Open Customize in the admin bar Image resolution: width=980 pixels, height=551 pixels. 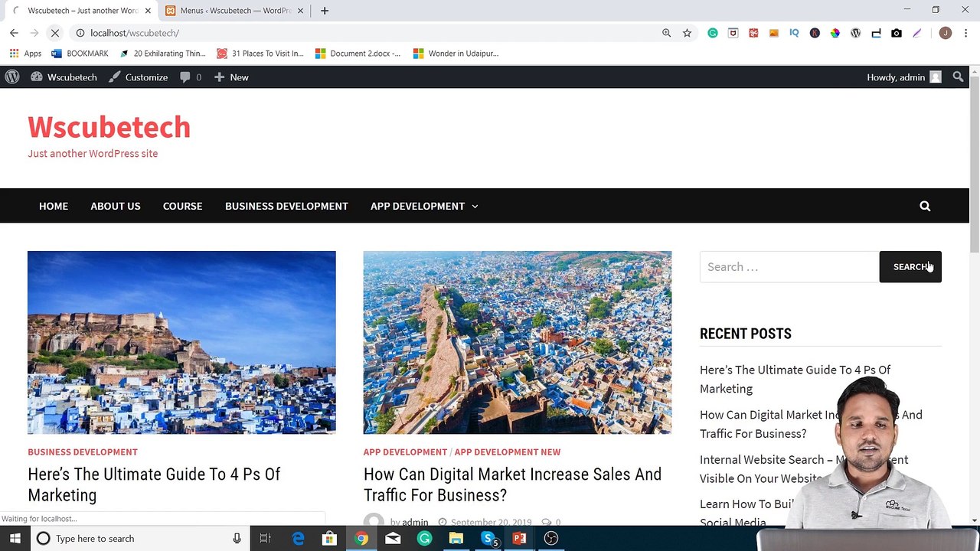tap(138, 77)
